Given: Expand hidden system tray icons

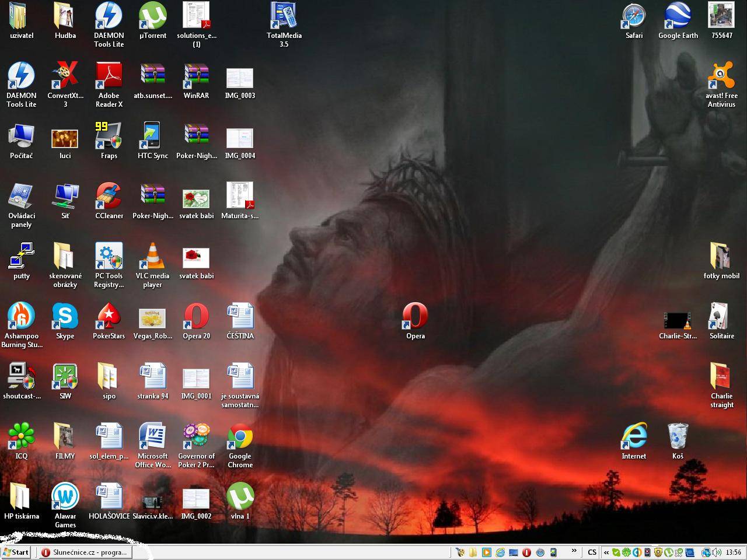Looking at the screenshot, I should 606,552.
